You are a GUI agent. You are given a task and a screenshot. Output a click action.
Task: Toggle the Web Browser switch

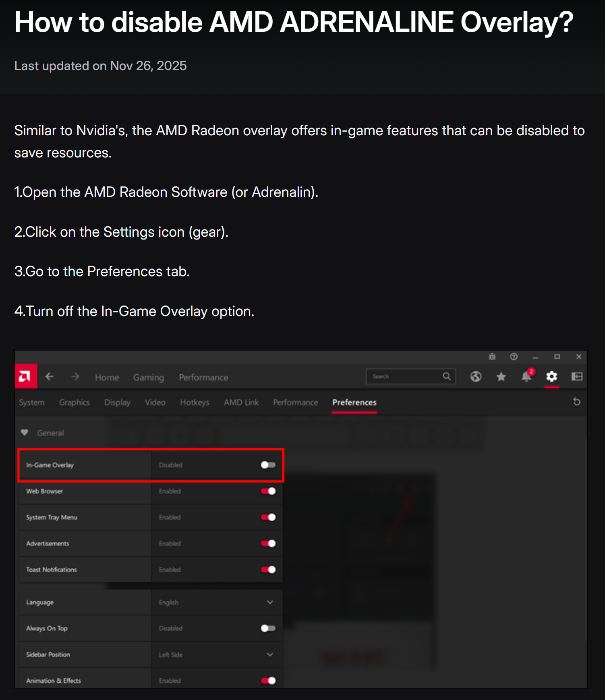268,491
